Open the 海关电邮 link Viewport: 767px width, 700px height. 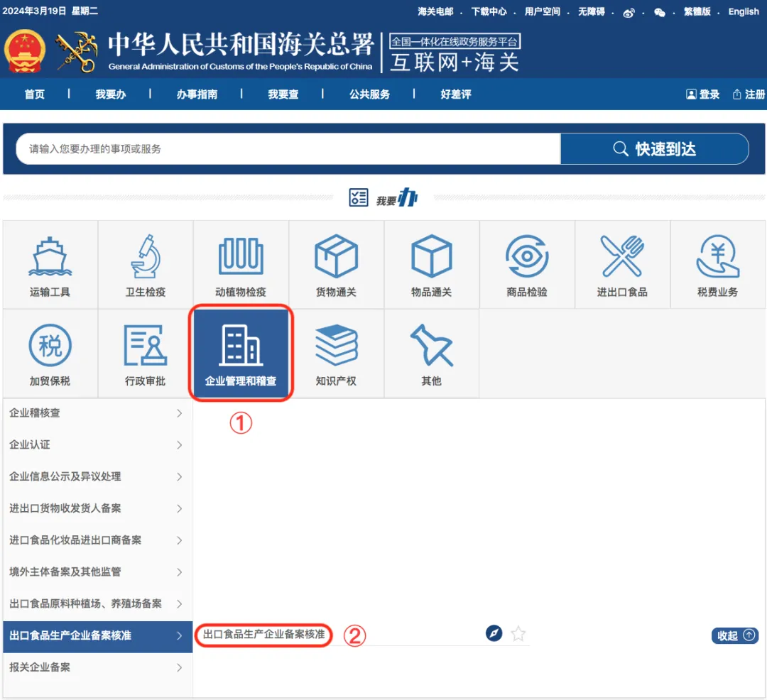point(435,11)
